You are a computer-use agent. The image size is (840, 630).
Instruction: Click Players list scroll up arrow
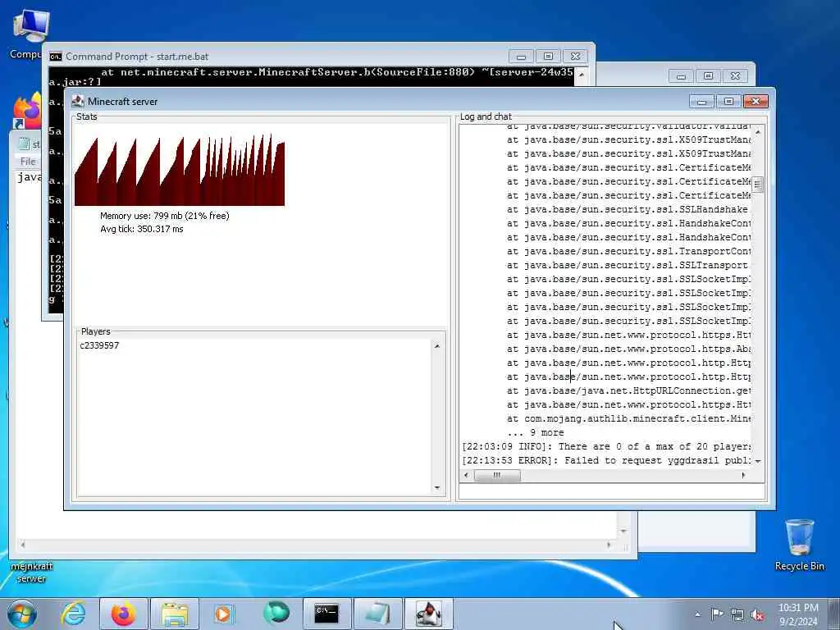coord(437,346)
